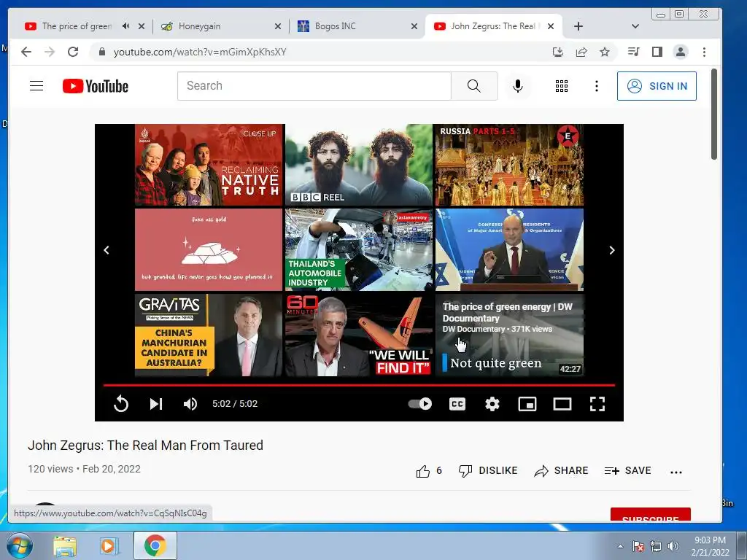Click the red video progress bar
747x560 pixels.
(359, 385)
